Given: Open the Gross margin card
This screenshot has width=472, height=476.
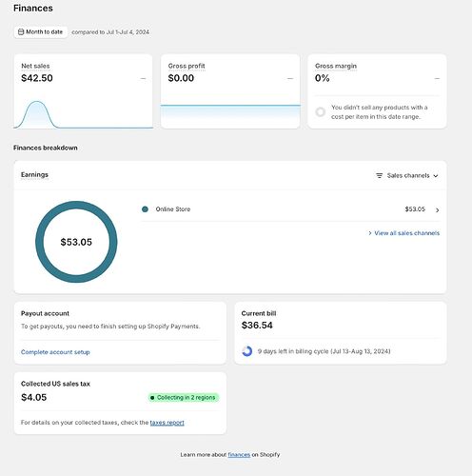Looking at the screenshot, I should coord(377,91).
